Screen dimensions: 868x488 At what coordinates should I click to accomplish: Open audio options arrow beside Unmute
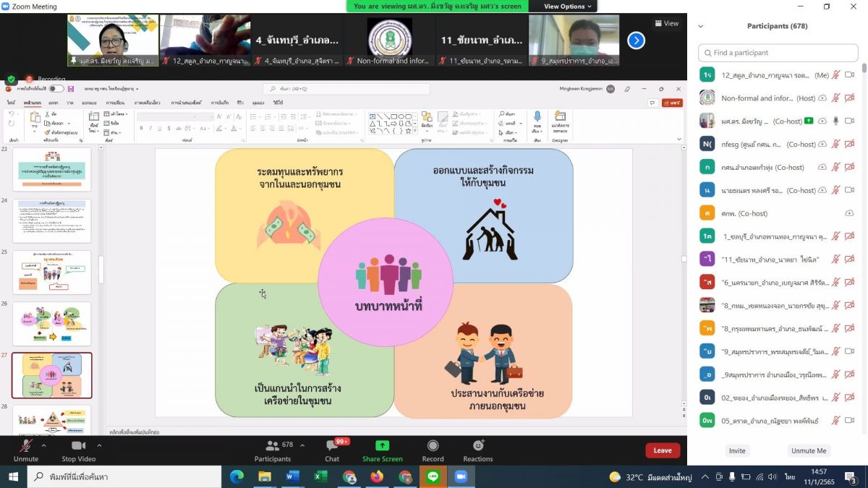[x=44, y=445]
